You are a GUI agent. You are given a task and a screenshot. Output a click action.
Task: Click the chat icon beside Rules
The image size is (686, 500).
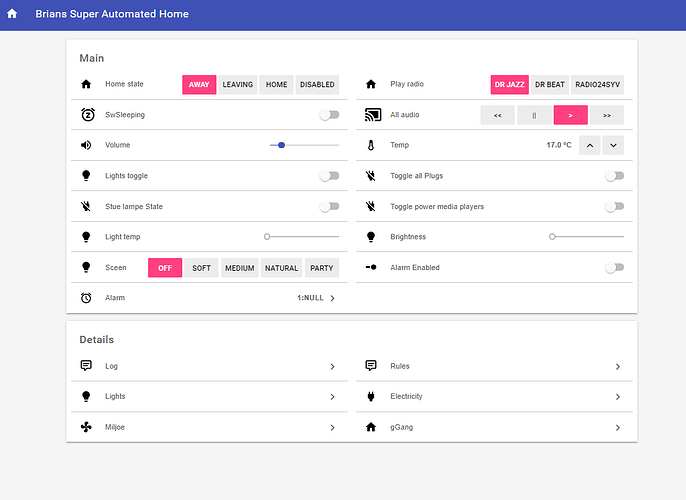point(371,366)
